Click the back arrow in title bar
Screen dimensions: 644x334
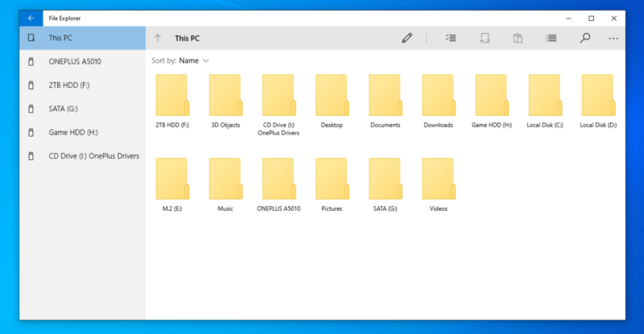(31, 18)
